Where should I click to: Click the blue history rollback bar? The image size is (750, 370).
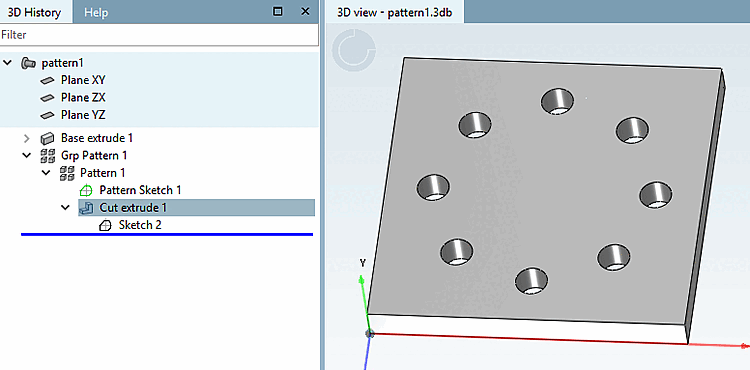(x=167, y=234)
